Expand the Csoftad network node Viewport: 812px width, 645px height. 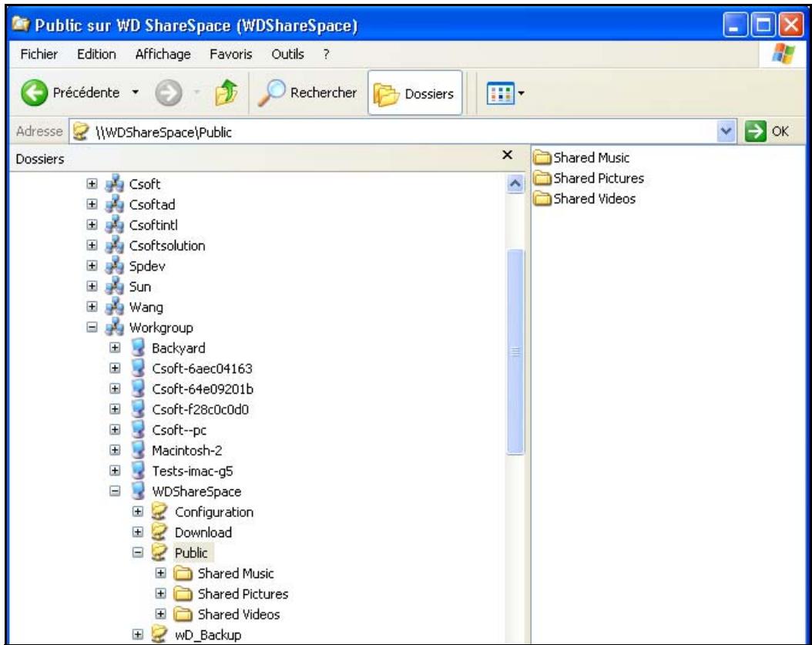click(92, 204)
